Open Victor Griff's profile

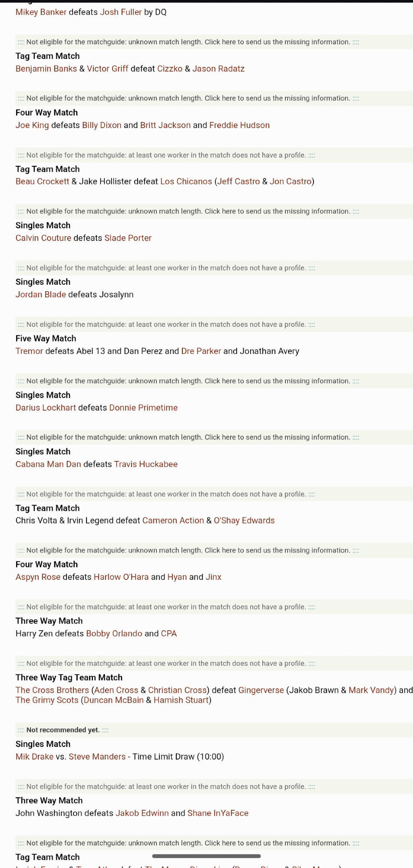pos(107,69)
